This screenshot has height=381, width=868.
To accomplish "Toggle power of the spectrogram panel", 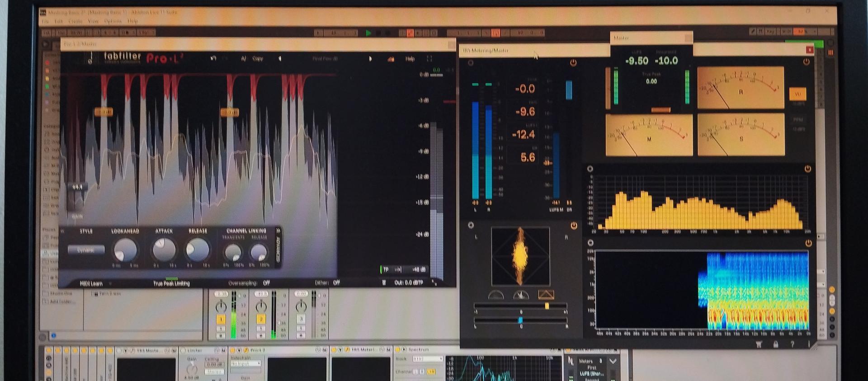I will [x=808, y=243].
